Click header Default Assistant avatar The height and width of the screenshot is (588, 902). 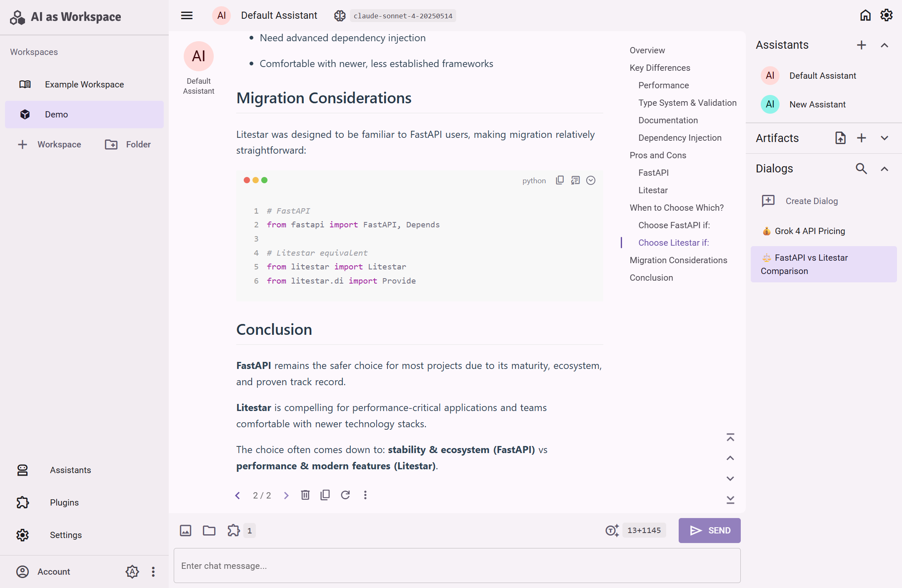pyautogui.click(x=221, y=15)
